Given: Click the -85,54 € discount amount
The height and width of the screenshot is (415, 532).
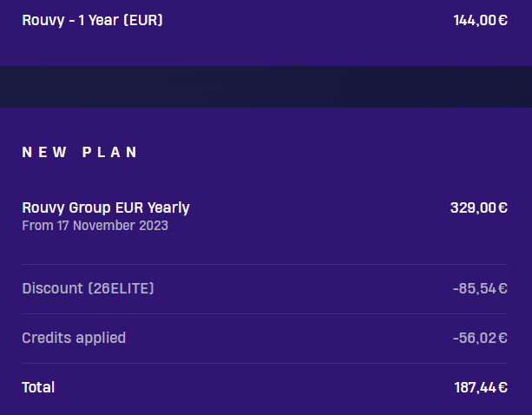Looking at the screenshot, I should click(480, 289).
